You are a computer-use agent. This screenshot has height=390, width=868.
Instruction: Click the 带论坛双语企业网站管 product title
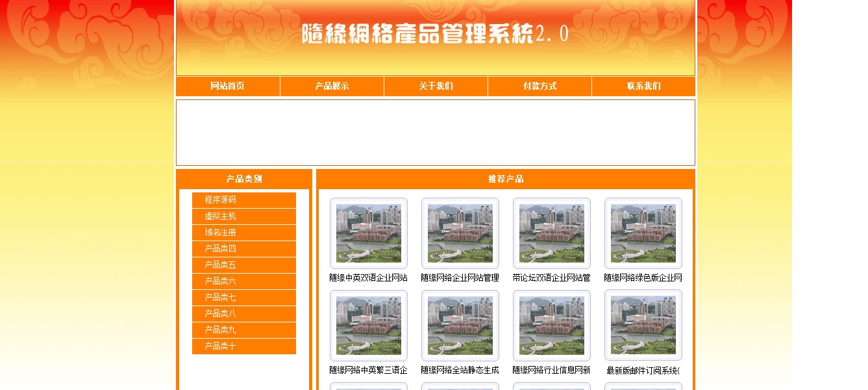click(x=552, y=278)
